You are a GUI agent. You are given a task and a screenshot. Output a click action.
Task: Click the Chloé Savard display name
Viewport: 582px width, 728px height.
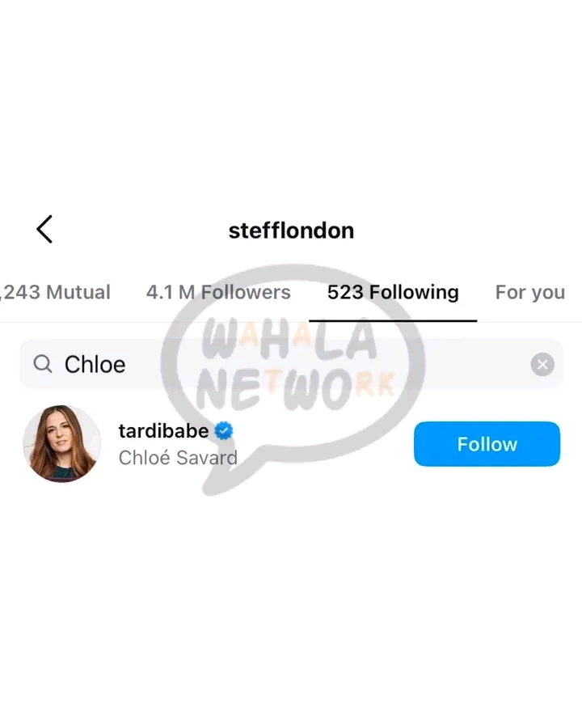click(x=178, y=458)
